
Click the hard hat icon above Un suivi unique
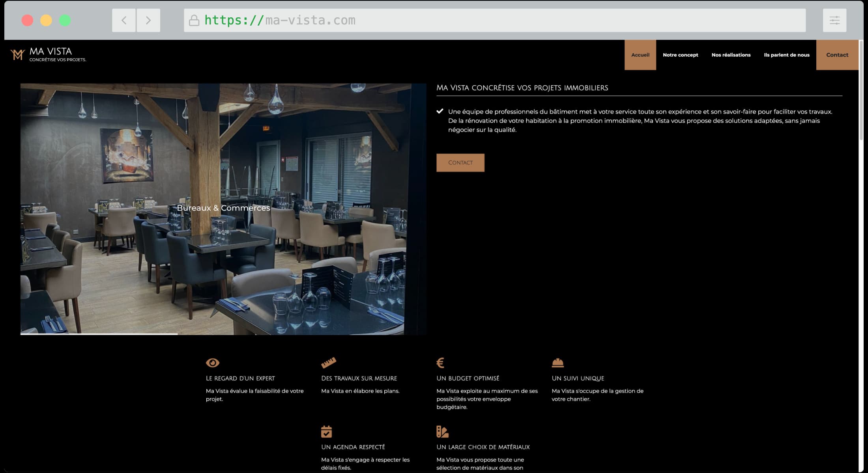tap(557, 362)
